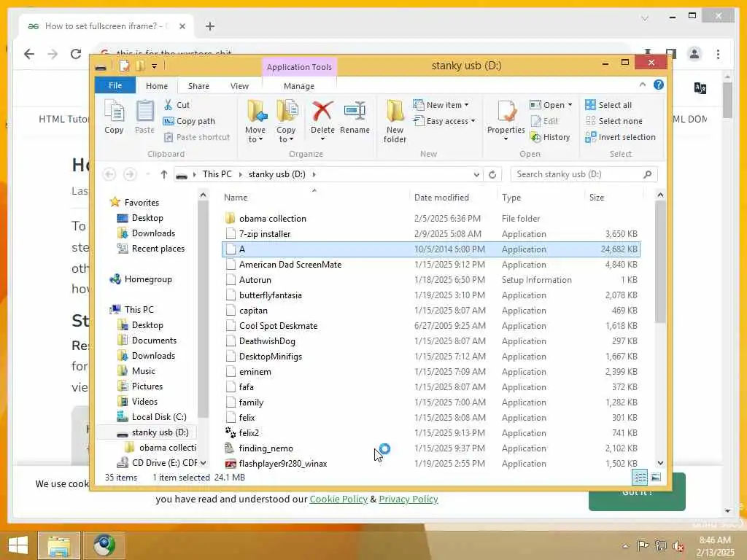Open the New item dropdown
747x560 pixels.
441,105
